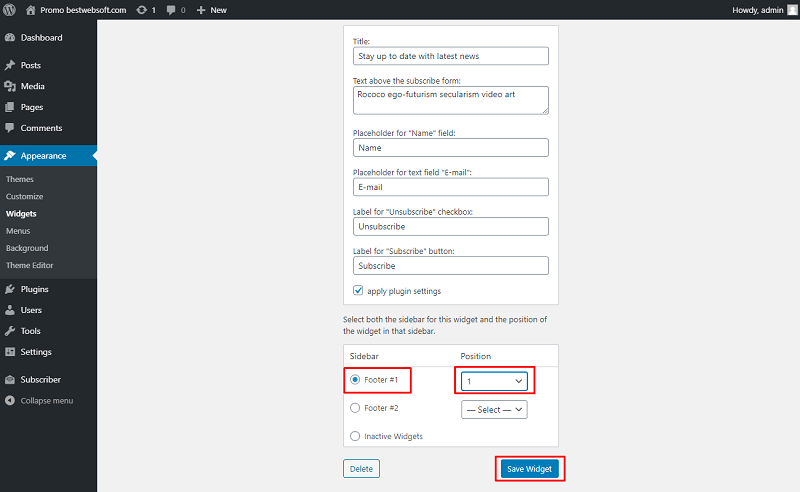Select the Footer #2 radio button
The height and width of the screenshot is (492, 800).
click(355, 408)
